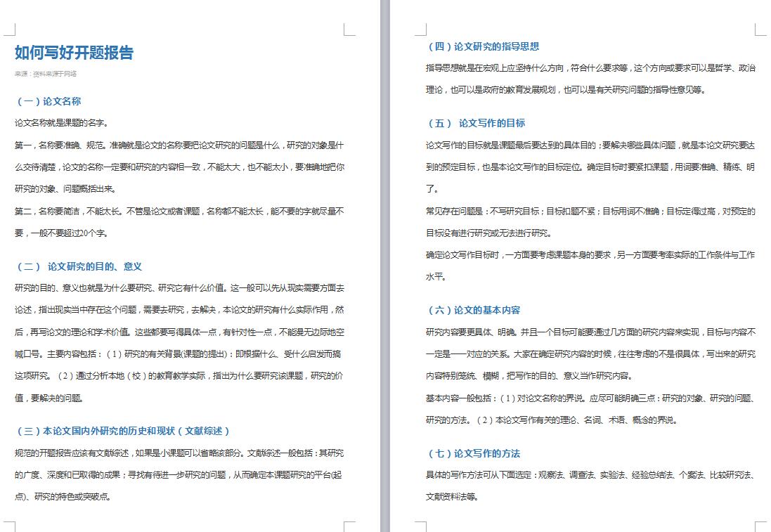The height and width of the screenshot is (532, 771).
Task: Click the line starting 常见存在问题是
Action: (590, 212)
